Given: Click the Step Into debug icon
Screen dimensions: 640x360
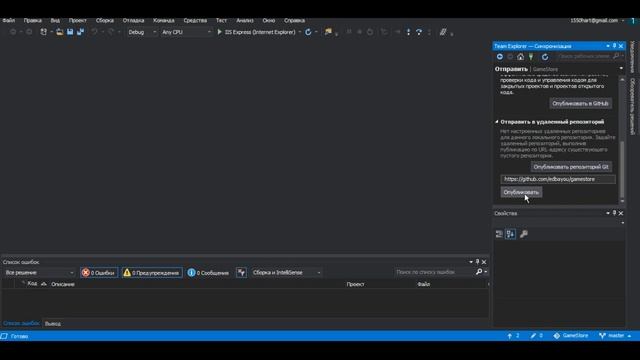Looking at the screenshot, I should pyautogui.click(x=408, y=32).
